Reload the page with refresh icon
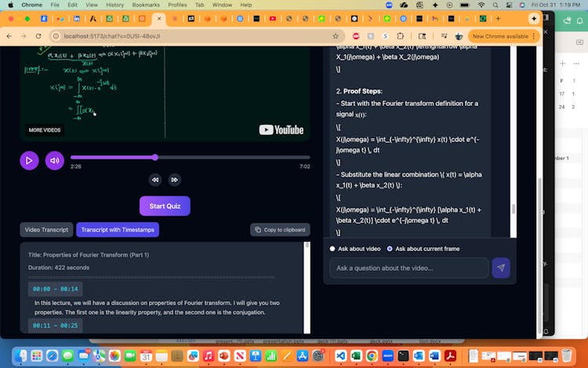 click(38, 36)
